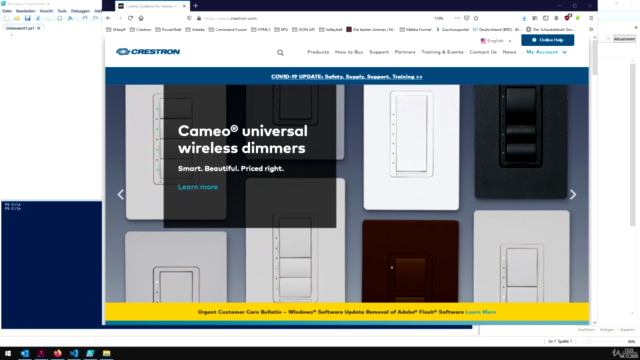Open the Products navigation item
The height and width of the screenshot is (360, 640).
point(318,52)
